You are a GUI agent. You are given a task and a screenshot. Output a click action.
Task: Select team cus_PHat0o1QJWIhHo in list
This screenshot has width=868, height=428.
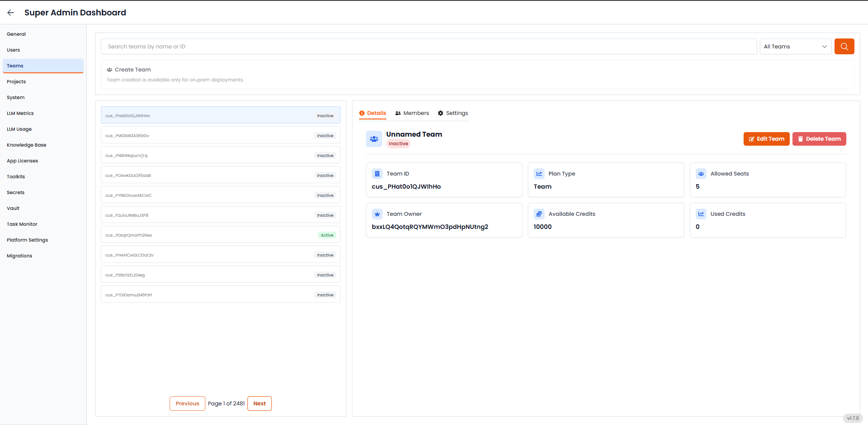pyautogui.click(x=221, y=115)
